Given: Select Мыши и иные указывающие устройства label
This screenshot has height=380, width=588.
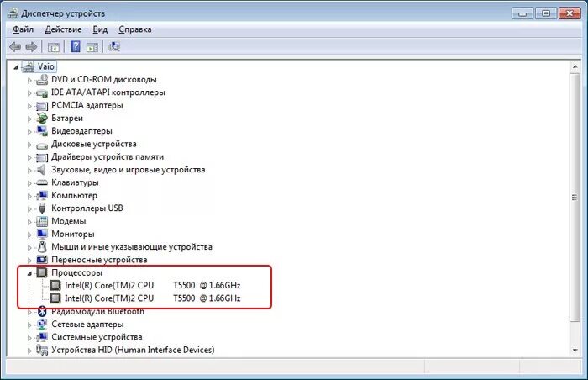Looking at the screenshot, I should [132, 247].
